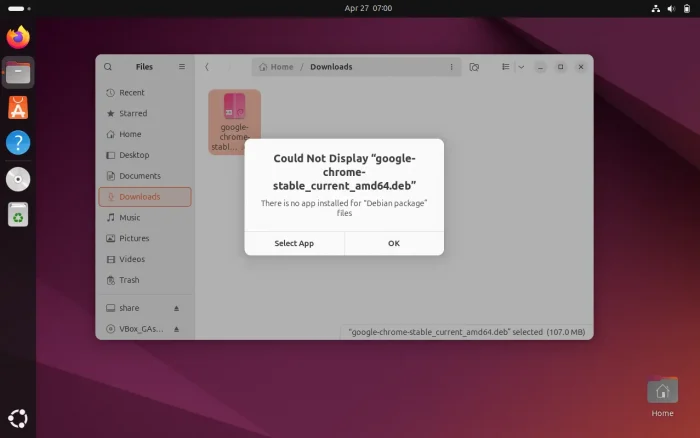
Task: Open the system status menu
Action: pyautogui.click(x=668, y=8)
